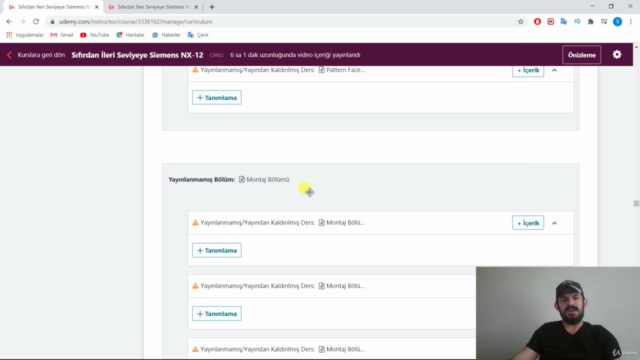Click warning icon on third Montaj Bölü lesson
The image size is (640, 360).
coord(195,349)
